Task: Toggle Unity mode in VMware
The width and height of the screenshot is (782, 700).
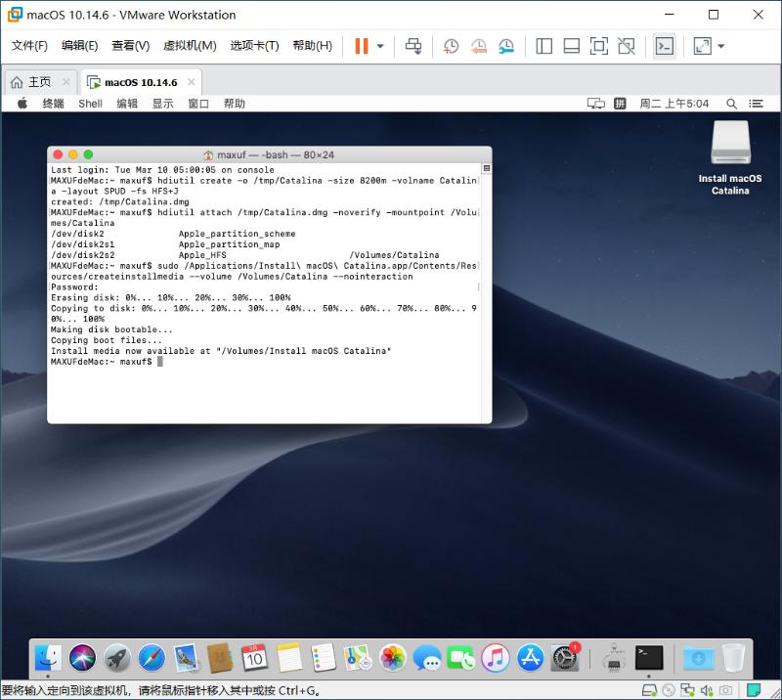Action: (625, 45)
